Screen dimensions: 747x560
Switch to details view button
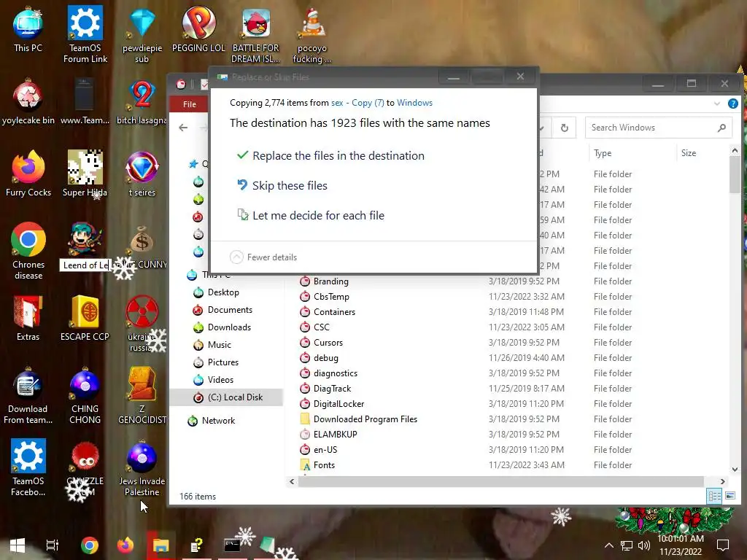715,496
